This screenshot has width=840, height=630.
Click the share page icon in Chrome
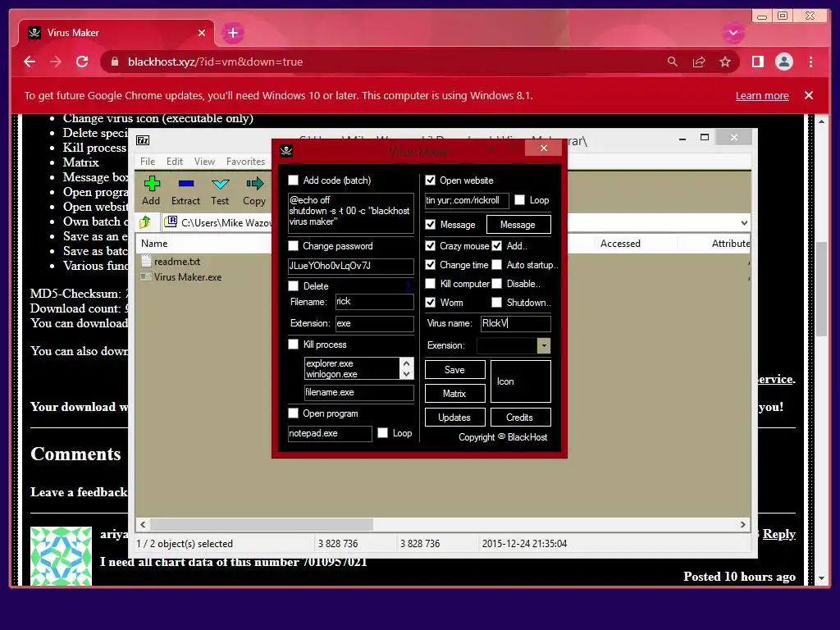[x=699, y=62]
